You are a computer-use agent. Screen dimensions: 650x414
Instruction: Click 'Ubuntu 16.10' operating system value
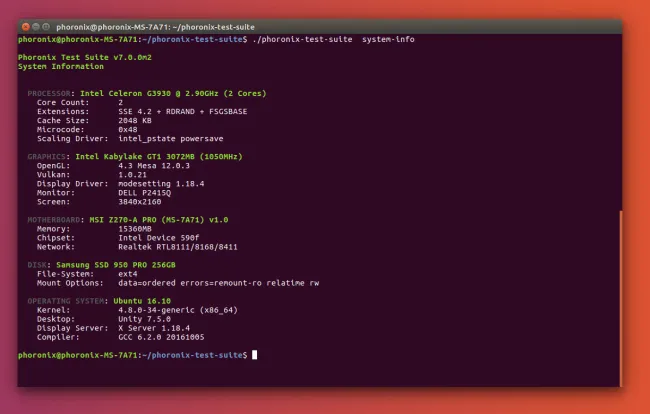click(x=142, y=301)
